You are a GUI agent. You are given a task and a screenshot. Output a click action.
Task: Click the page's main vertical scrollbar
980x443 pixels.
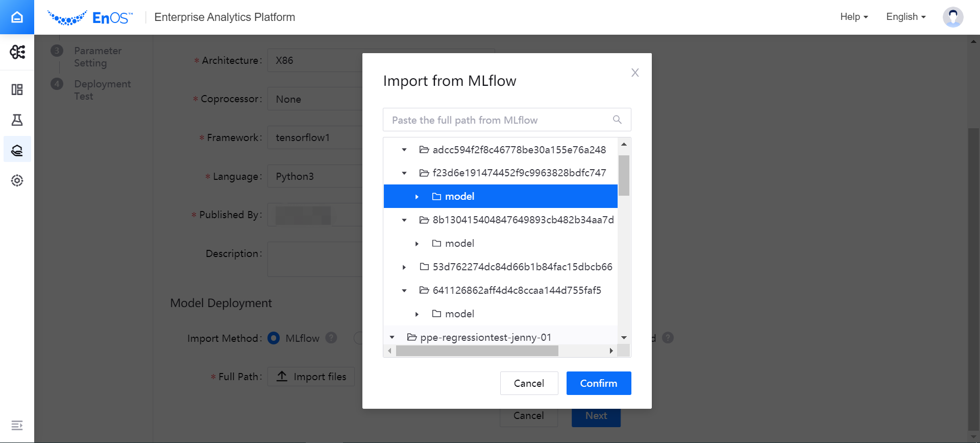click(x=973, y=279)
